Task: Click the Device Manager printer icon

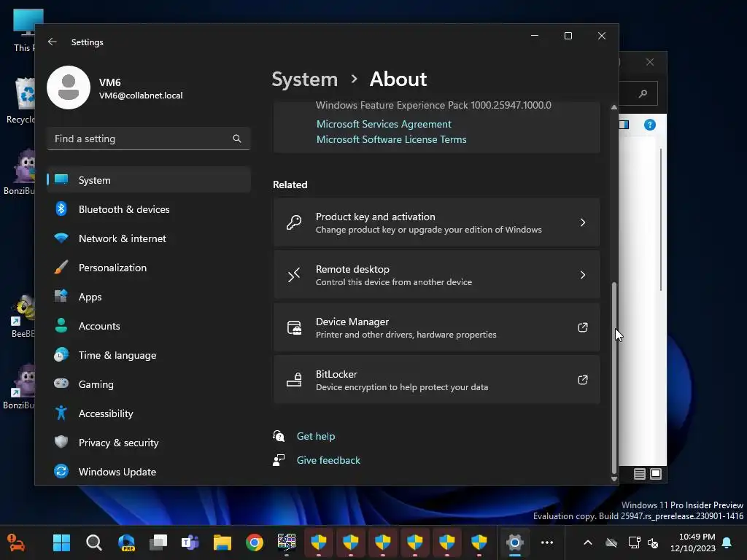Action: pyautogui.click(x=294, y=327)
